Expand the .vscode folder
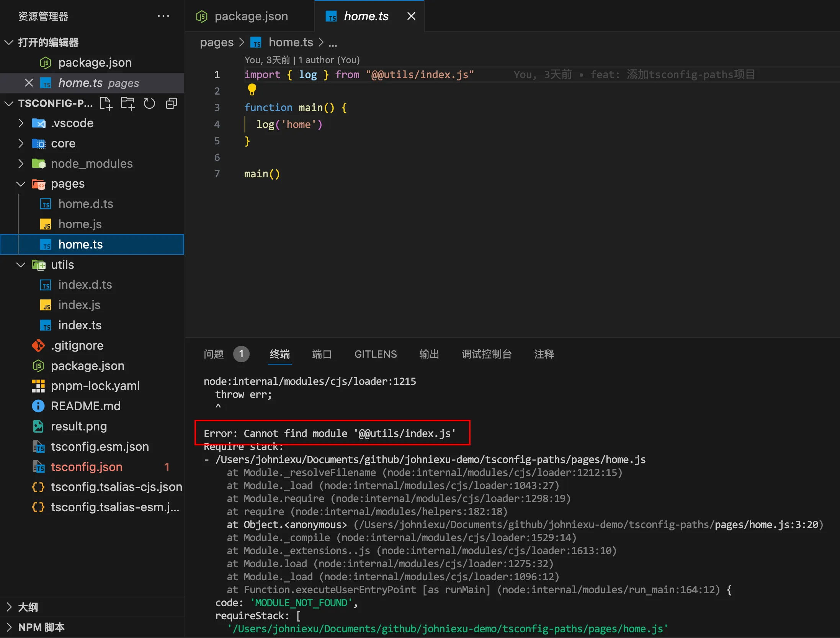This screenshot has width=840, height=638. pos(21,123)
